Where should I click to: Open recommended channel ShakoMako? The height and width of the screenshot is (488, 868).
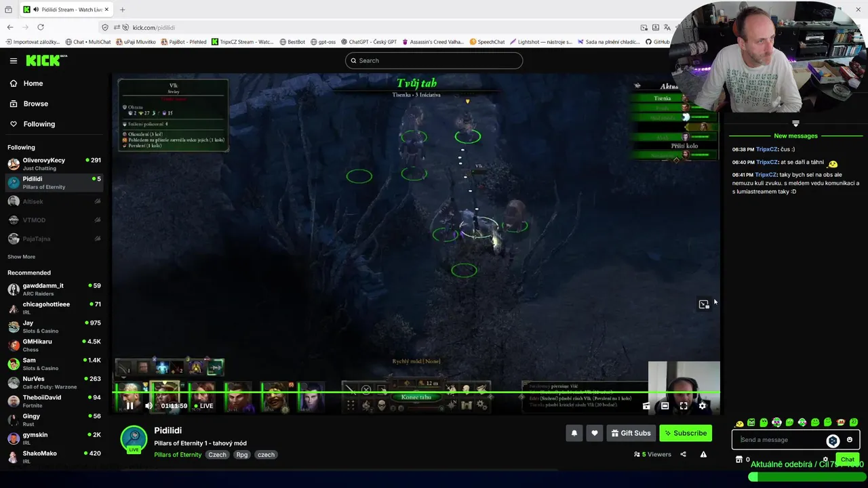tap(56, 457)
